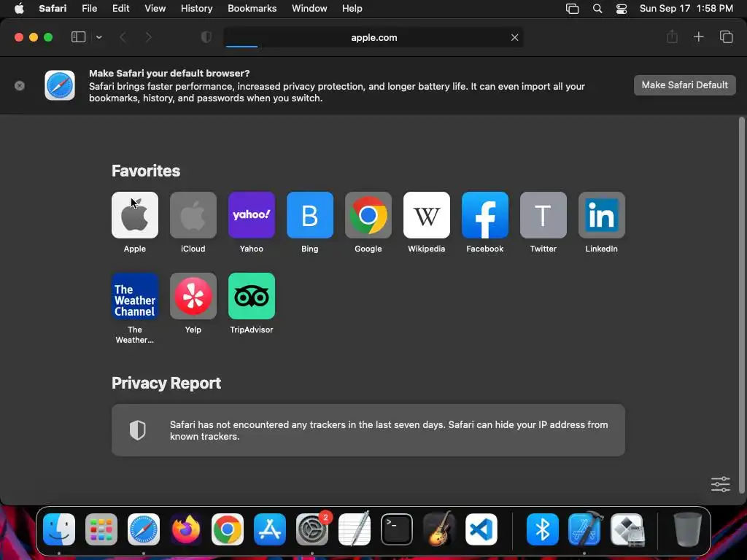Image resolution: width=747 pixels, height=560 pixels.
Task: Open the History menu
Action: 196,9
